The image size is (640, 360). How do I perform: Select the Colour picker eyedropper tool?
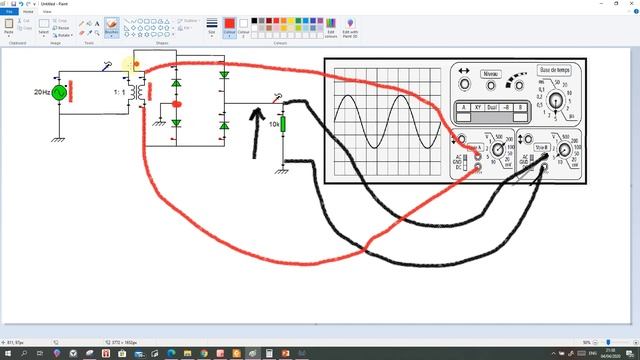pyautogui.click(x=89, y=33)
